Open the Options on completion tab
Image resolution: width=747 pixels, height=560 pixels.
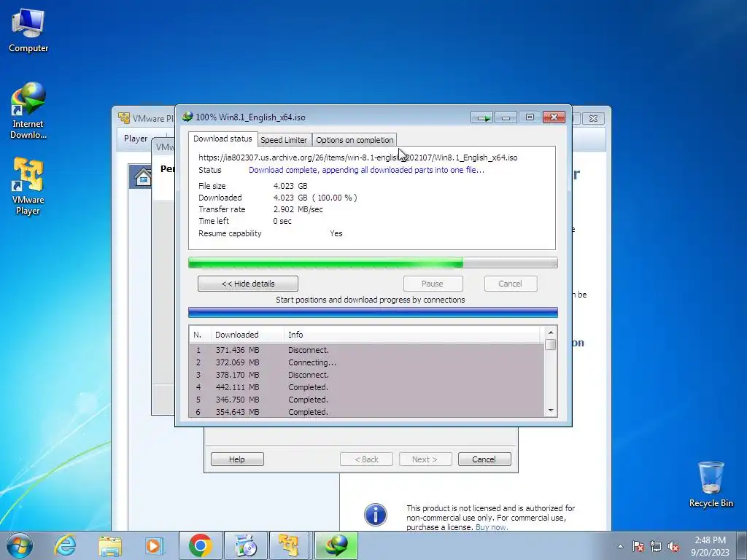(x=355, y=140)
